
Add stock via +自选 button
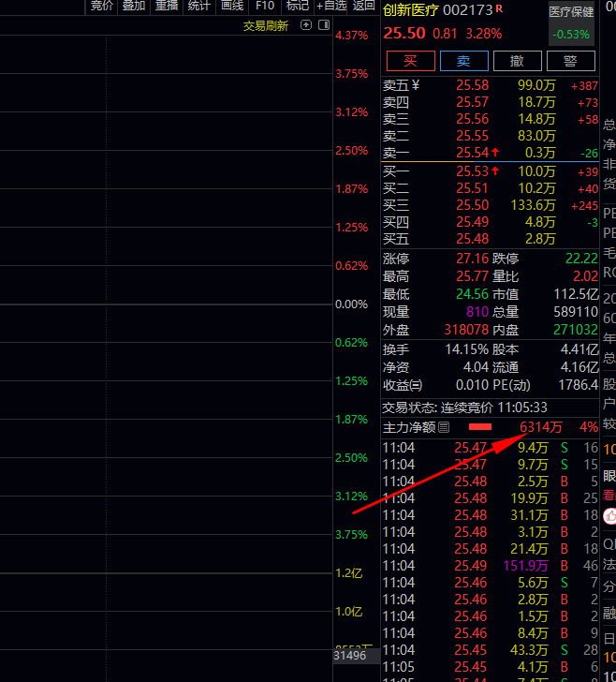tap(330, 6)
